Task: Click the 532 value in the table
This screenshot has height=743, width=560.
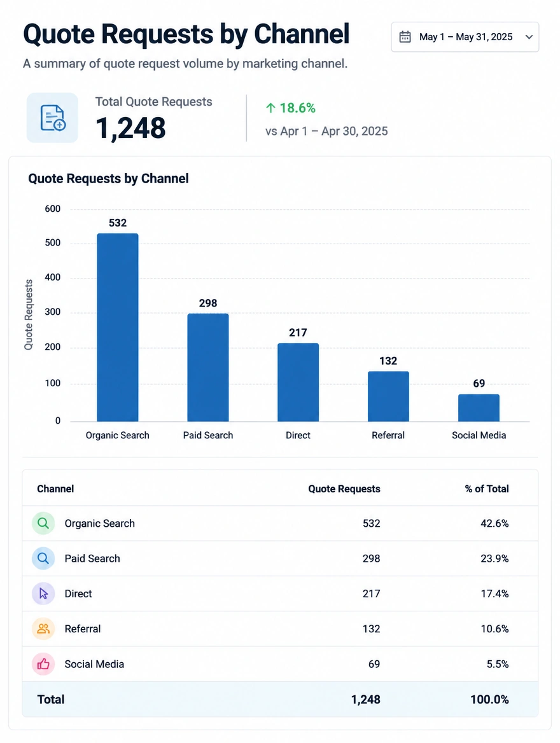Action: point(371,523)
